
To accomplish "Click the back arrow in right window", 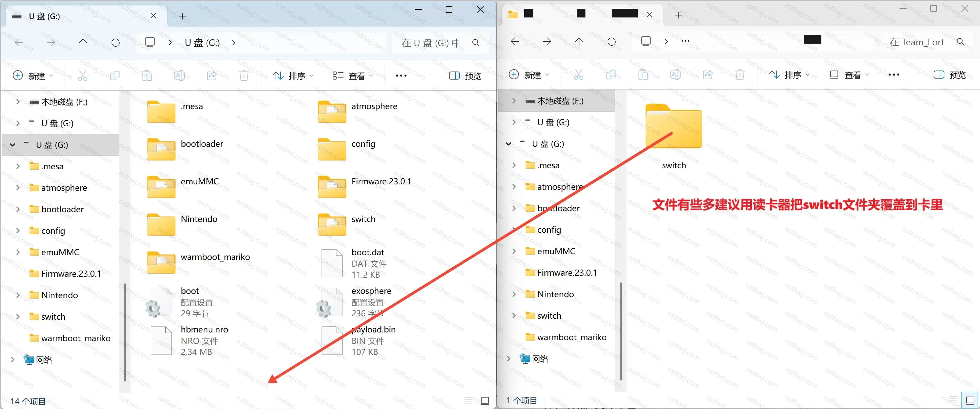I will pyautogui.click(x=515, y=41).
